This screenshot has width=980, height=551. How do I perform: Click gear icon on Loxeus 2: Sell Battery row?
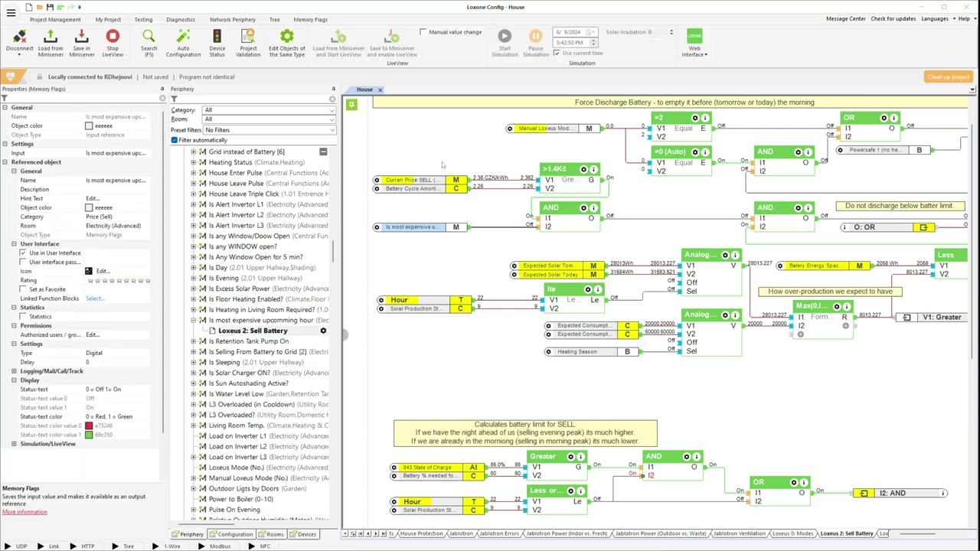click(323, 331)
